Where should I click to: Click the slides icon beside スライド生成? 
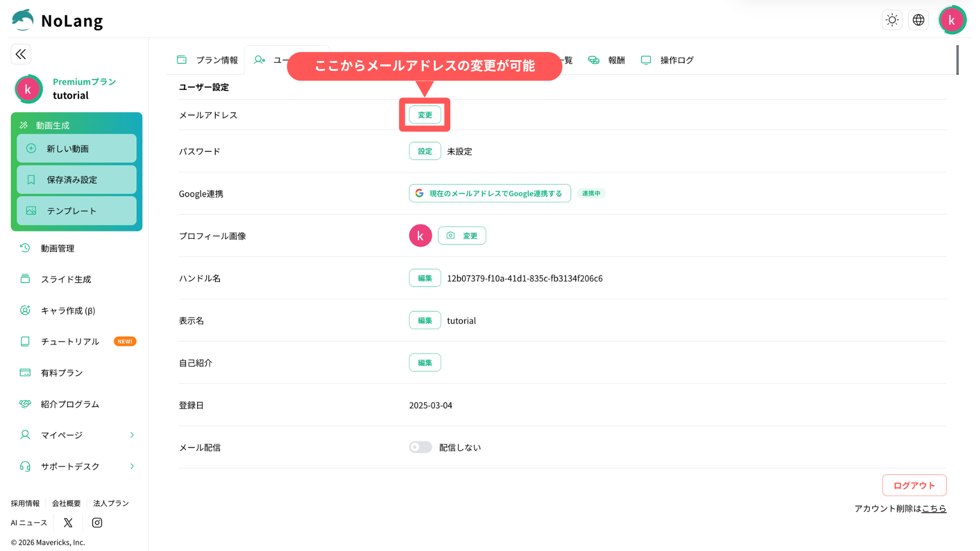point(25,279)
